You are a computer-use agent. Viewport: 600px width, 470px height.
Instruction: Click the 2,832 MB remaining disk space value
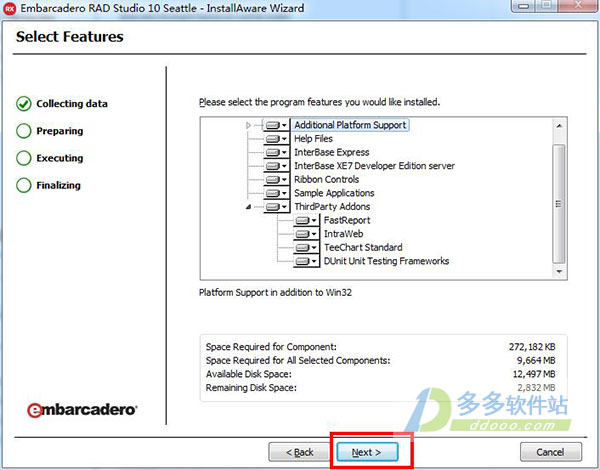click(536, 388)
